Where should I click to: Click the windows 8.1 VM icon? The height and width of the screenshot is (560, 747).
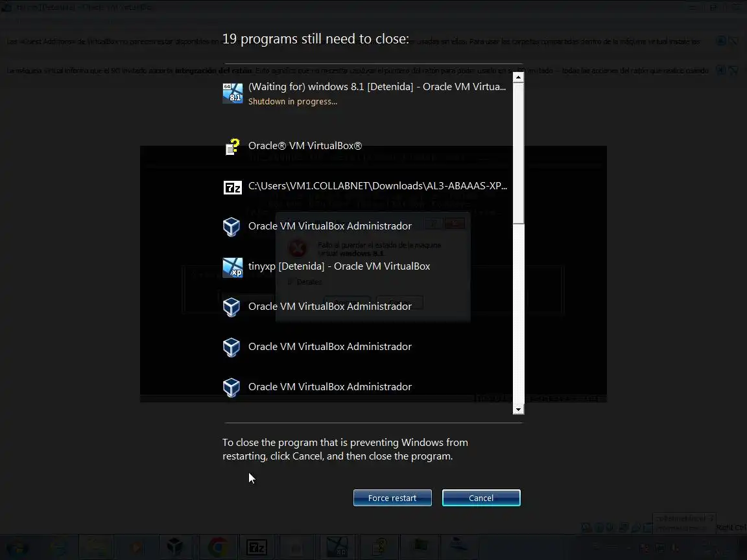click(x=233, y=93)
